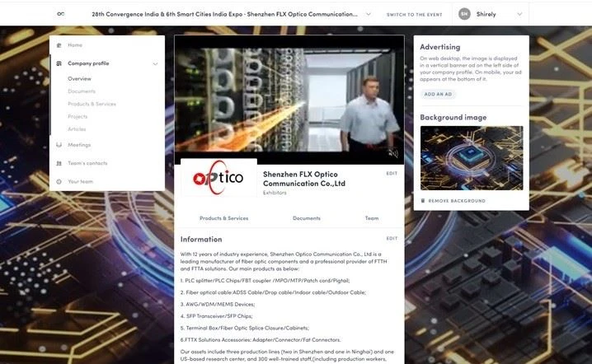Viewport: 592px width, 364px height.
Task: Click the Team's contacts people icon
Action: pos(59,163)
